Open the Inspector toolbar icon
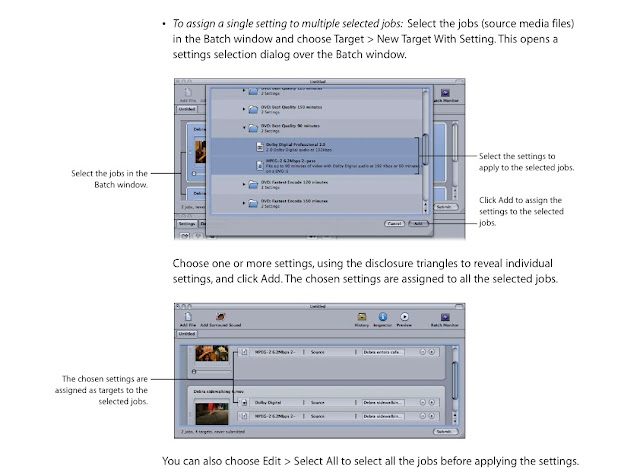 382,317
